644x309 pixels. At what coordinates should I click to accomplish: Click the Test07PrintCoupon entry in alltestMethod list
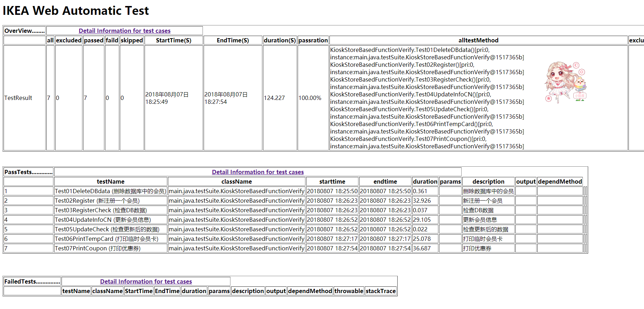(427, 142)
